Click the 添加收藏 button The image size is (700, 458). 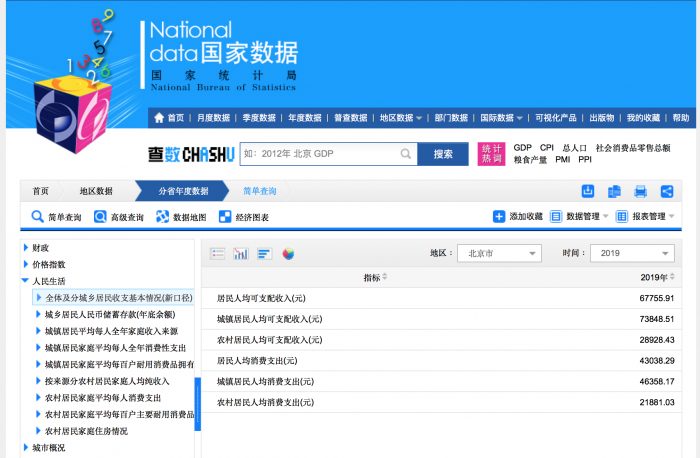tap(518, 216)
